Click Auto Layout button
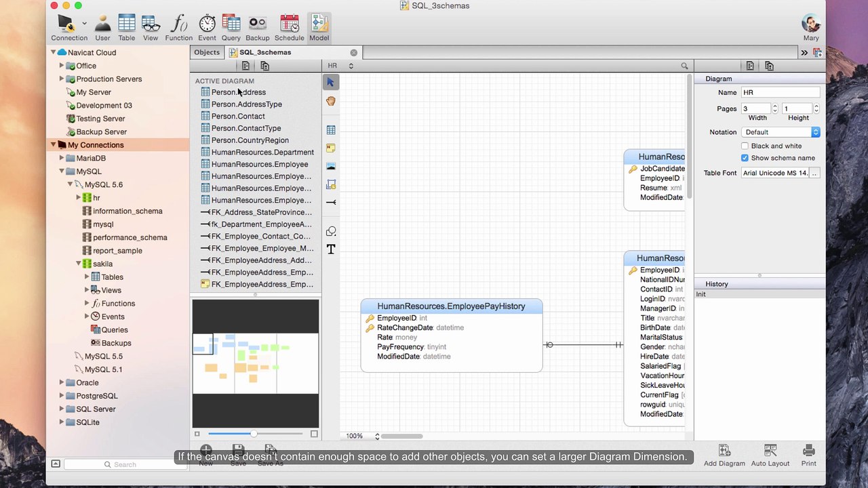868x488 pixels. click(x=770, y=455)
